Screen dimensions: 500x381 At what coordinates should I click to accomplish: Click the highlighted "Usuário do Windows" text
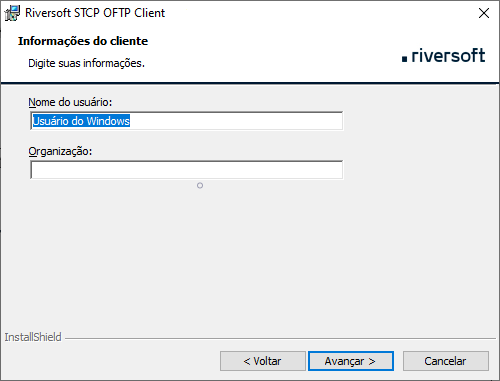pyautogui.click(x=81, y=121)
